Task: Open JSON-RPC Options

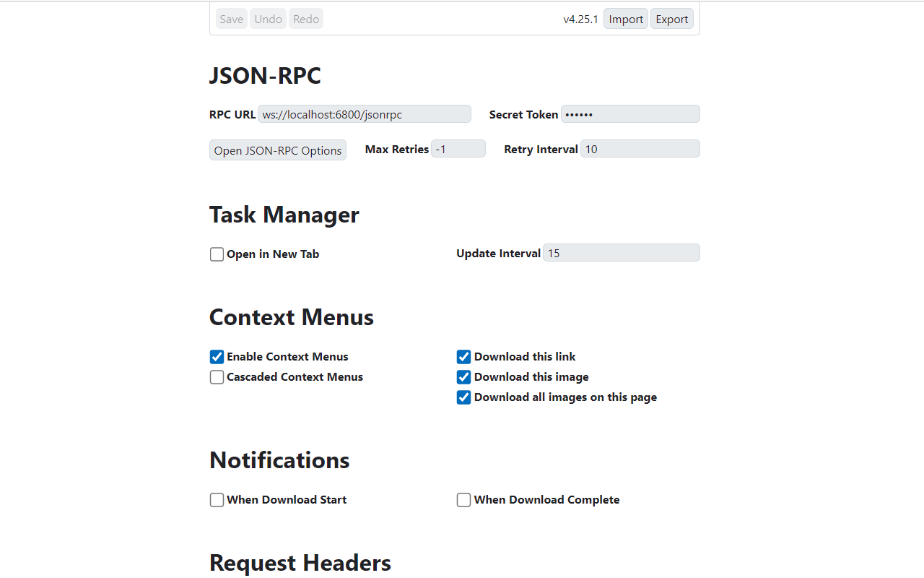Action: (x=277, y=150)
